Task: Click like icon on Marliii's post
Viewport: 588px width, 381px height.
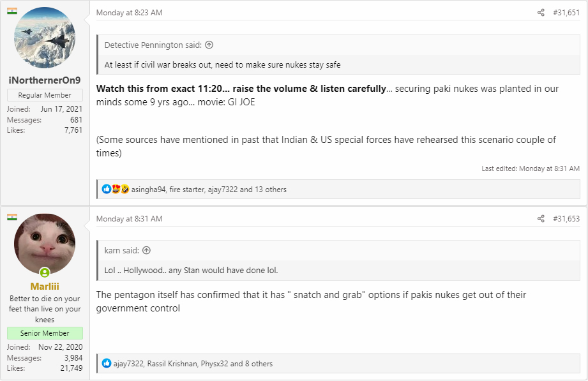Action: point(107,363)
